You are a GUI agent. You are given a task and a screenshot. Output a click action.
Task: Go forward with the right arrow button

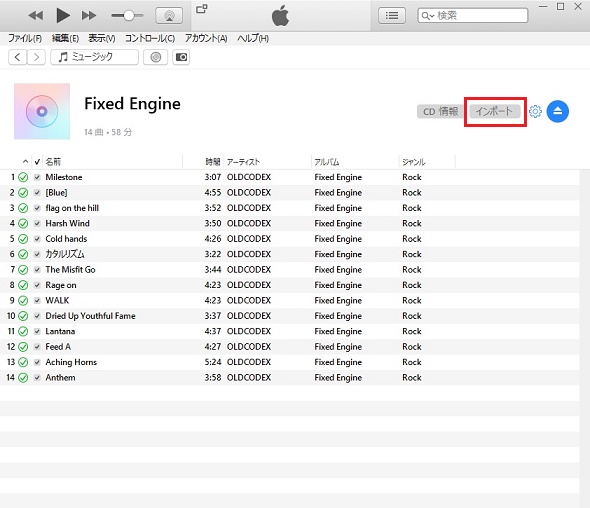coord(36,57)
